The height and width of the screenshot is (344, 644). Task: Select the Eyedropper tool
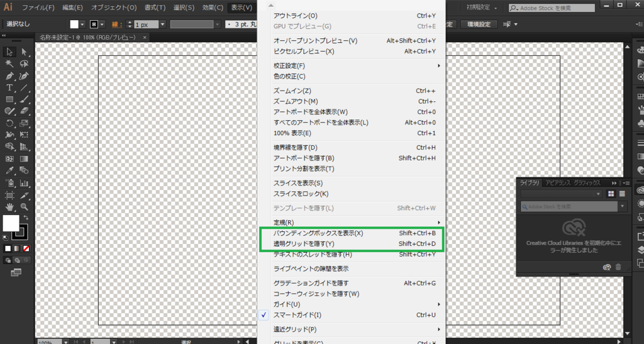pyautogui.click(x=9, y=170)
